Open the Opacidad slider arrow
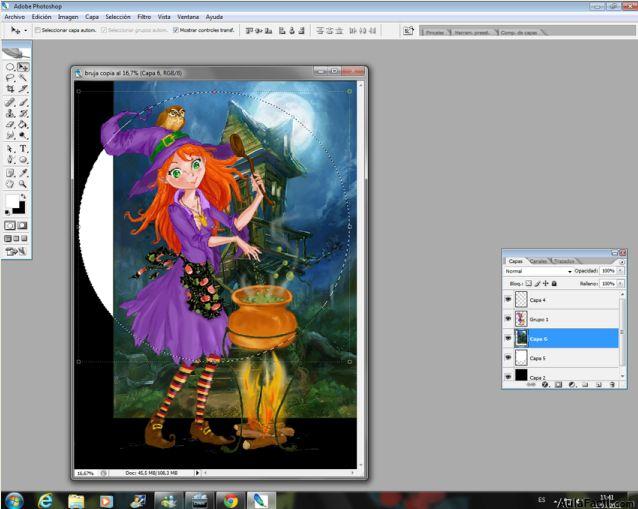 coord(621,271)
